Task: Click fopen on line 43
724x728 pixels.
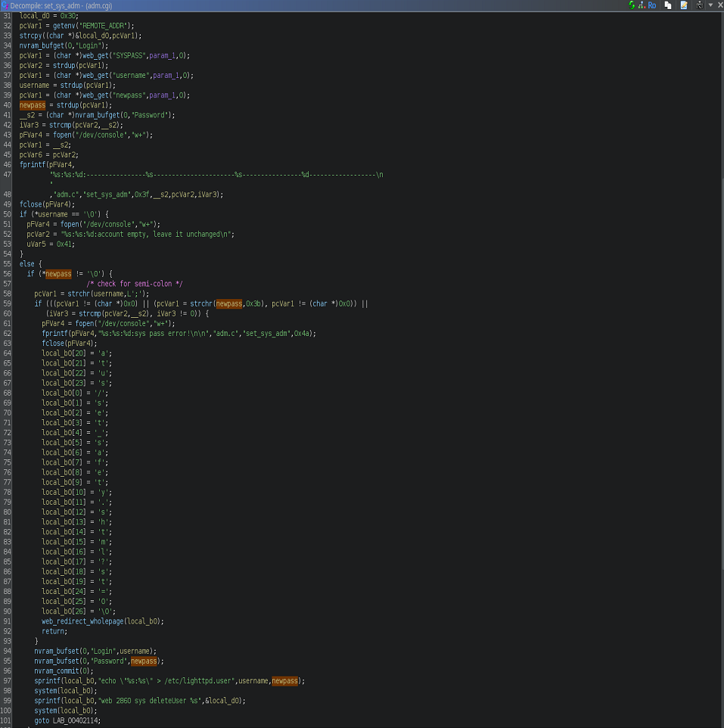Action: tap(62, 135)
